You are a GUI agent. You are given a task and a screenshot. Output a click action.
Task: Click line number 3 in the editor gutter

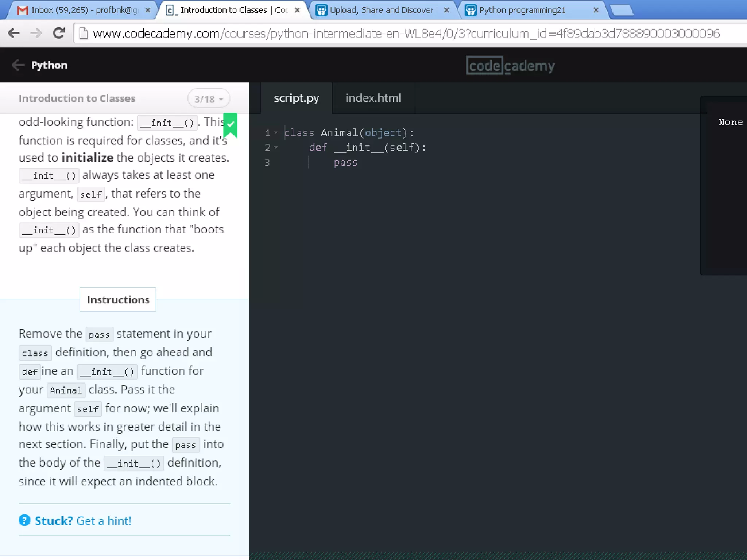[267, 162]
